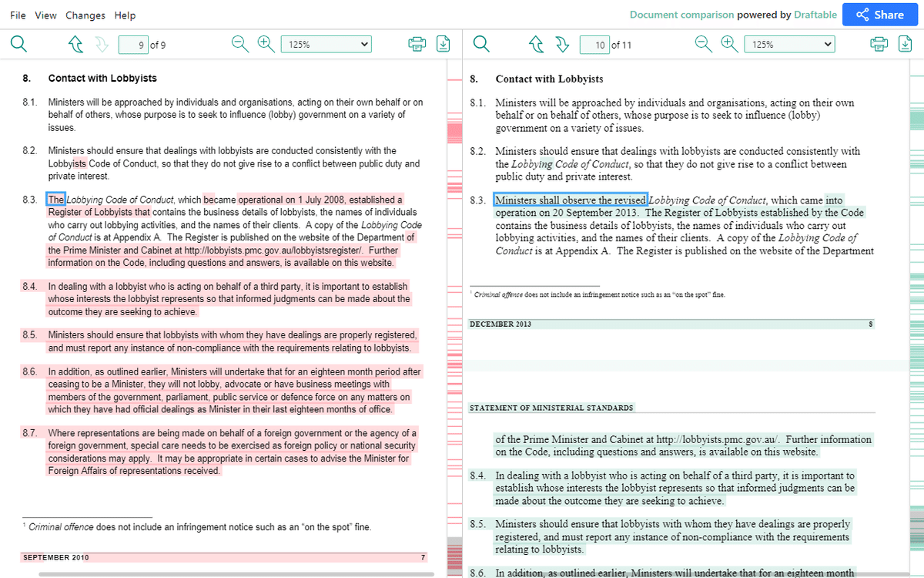
Task: Download the left document
Action: coord(443,44)
